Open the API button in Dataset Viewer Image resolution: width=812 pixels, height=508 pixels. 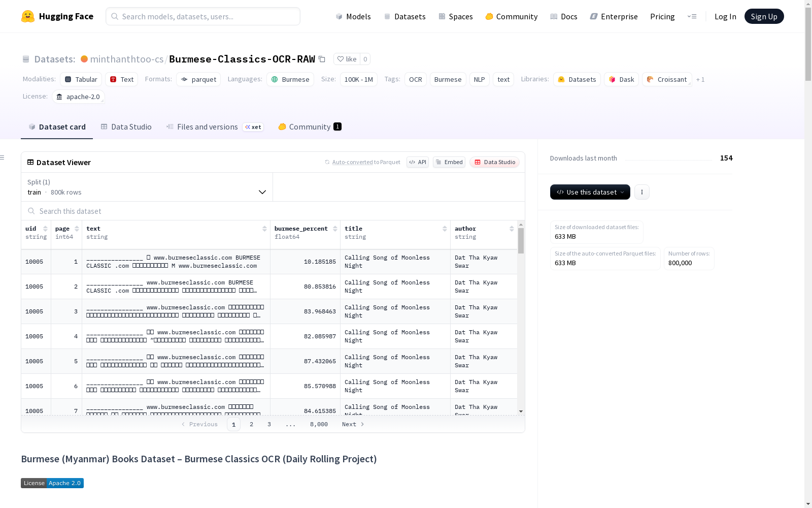[x=418, y=162]
